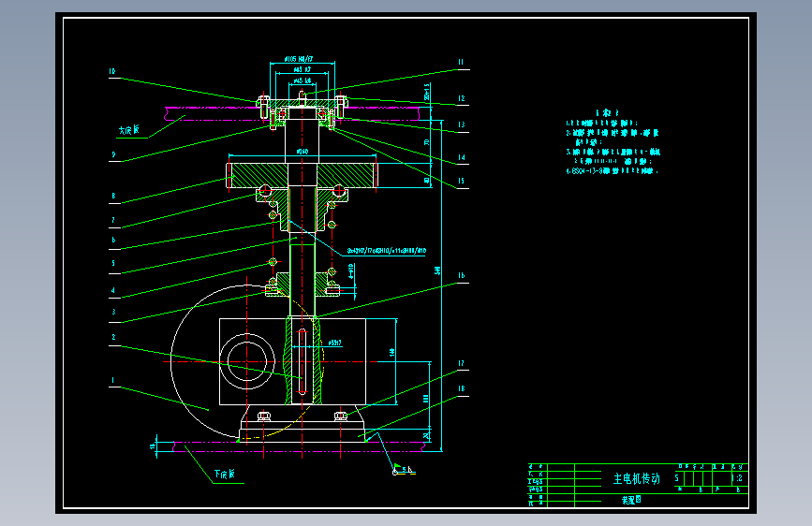Select the ø105 H8/f7 dimension text
The height and width of the screenshot is (526, 812).
pos(299,59)
